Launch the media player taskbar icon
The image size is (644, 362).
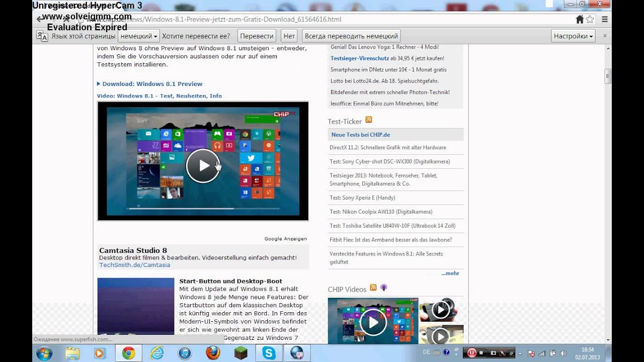point(99,353)
